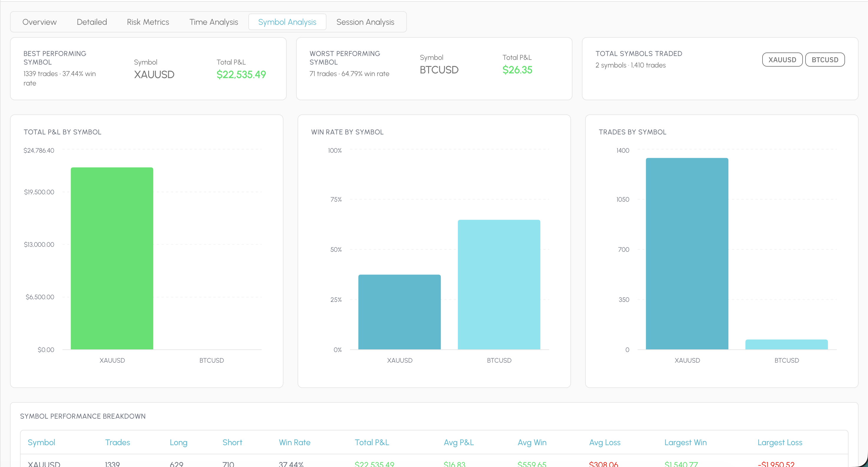Viewport: 868px width, 467px height.
Task: Switch to the Overview tab
Action: pos(39,22)
